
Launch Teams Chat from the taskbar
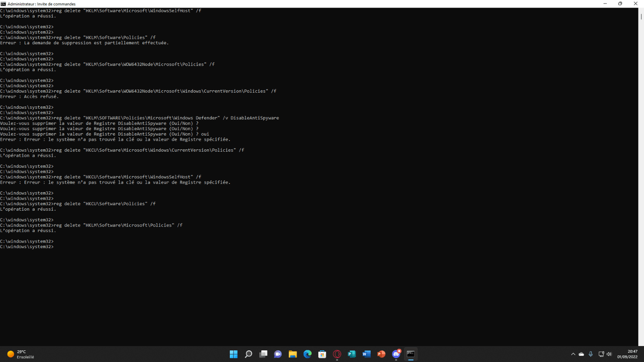tap(278, 354)
